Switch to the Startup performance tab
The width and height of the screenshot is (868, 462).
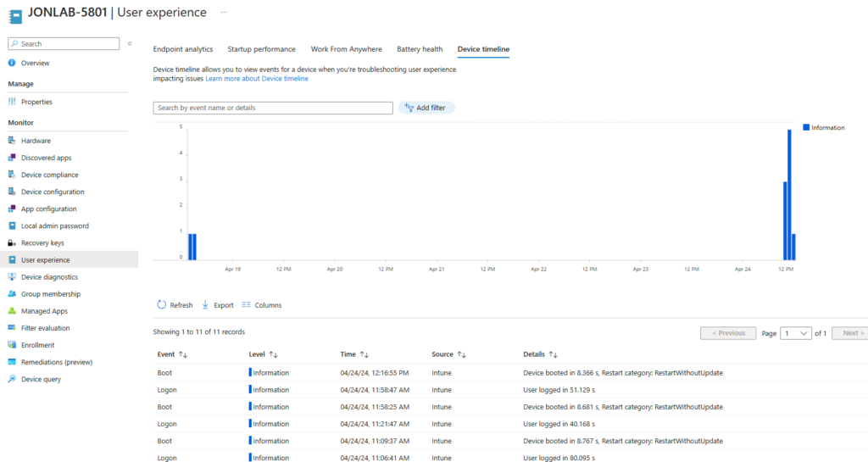coord(261,49)
